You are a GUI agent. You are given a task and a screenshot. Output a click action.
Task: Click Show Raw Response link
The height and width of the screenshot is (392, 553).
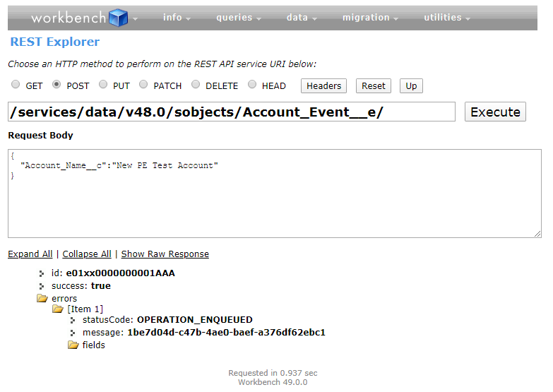[165, 254]
